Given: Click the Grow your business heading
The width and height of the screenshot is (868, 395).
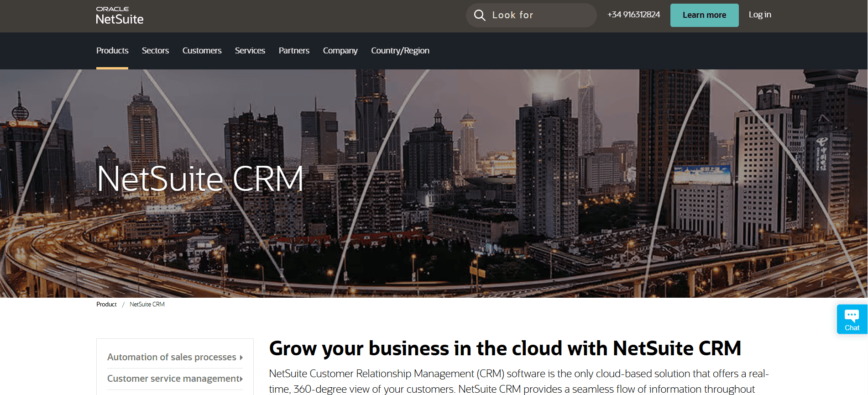Looking at the screenshot, I should pos(505,348).
